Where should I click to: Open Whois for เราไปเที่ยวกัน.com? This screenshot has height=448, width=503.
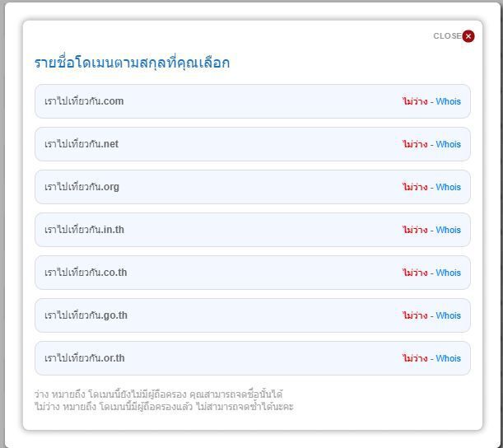[x=448, y=101]
